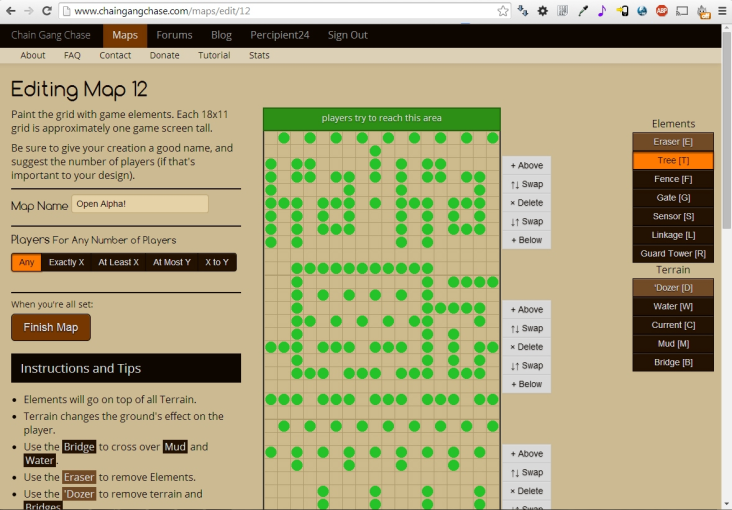Image resolution: width=732 pixels, height=510 pixels.
Task: Click the browser forward arrow
Action: pos(28,11)
